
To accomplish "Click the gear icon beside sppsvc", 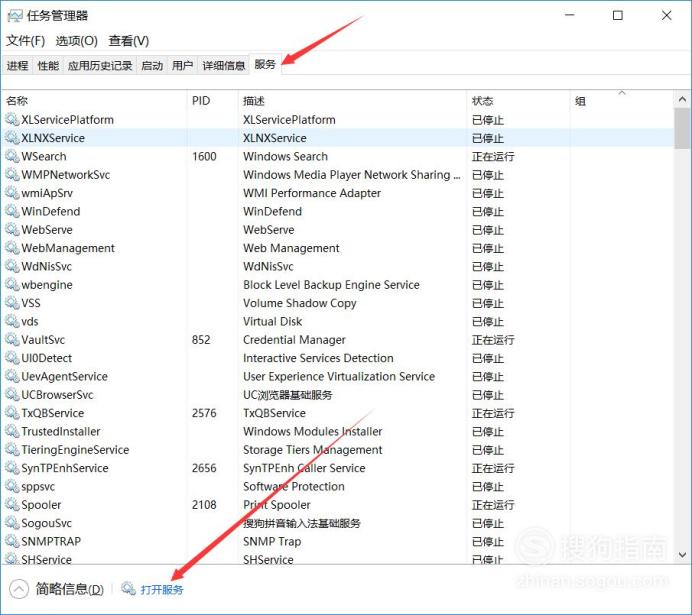I will [x=12, y=486].
